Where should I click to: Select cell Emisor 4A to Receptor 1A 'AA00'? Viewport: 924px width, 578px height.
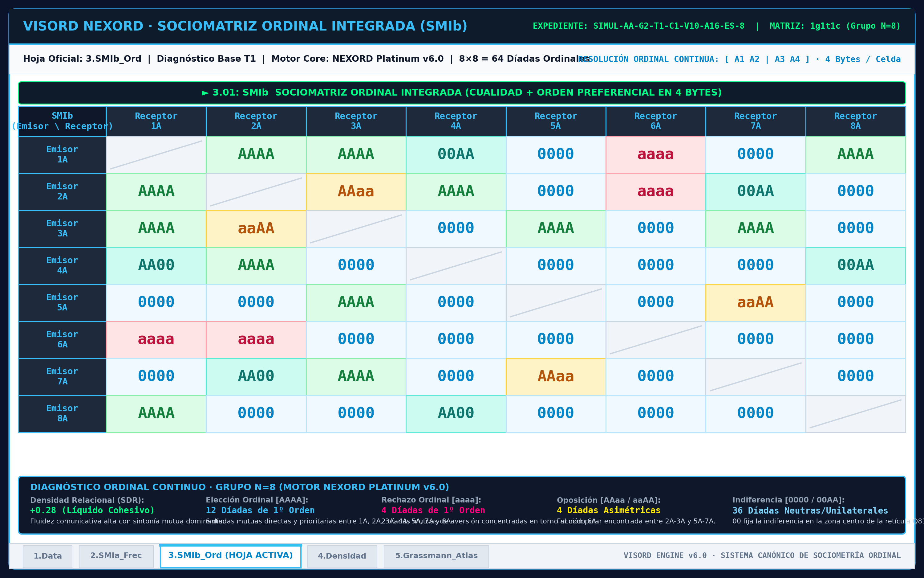point(156,266)
